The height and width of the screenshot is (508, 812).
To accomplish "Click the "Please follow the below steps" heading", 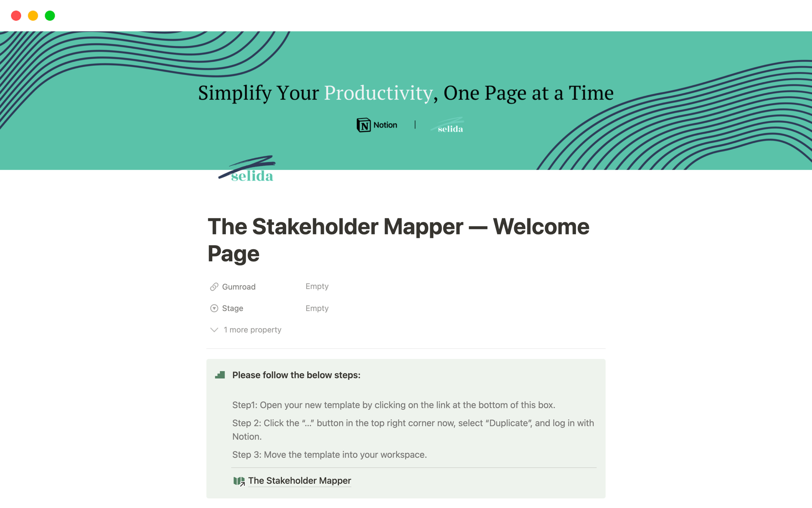I will [x=296, y=375].
